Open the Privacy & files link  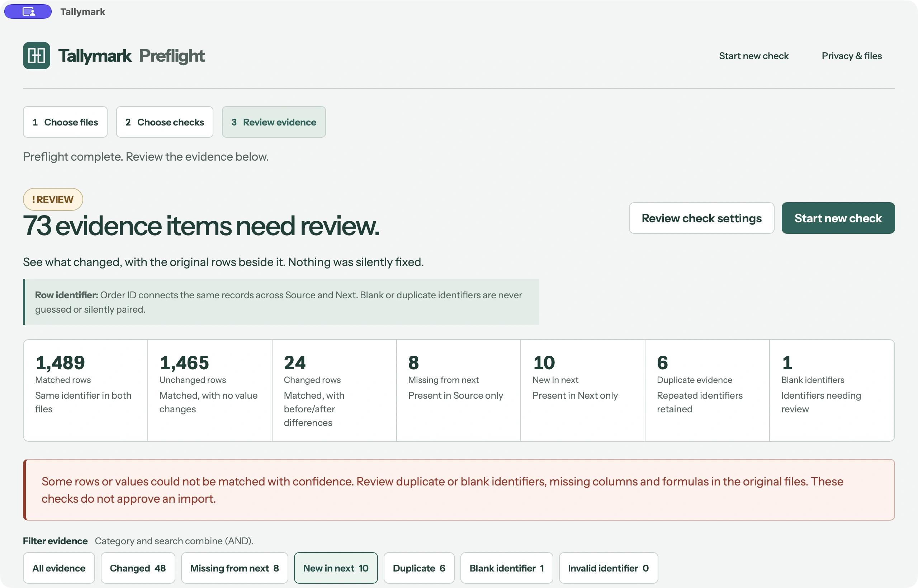click(852, 56)
